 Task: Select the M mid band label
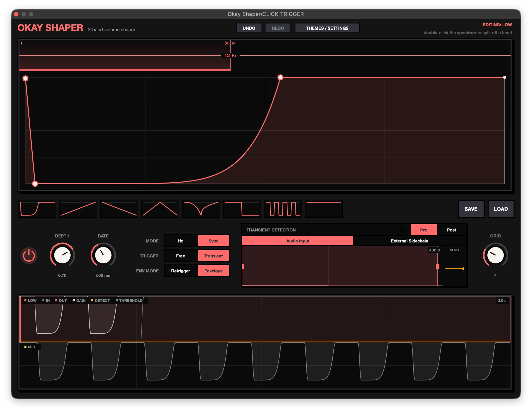[x=234, y=43]
